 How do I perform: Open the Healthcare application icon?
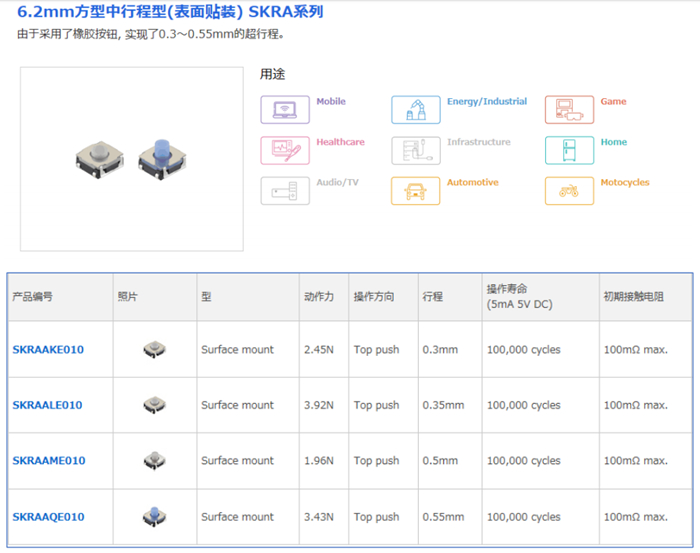285,150
